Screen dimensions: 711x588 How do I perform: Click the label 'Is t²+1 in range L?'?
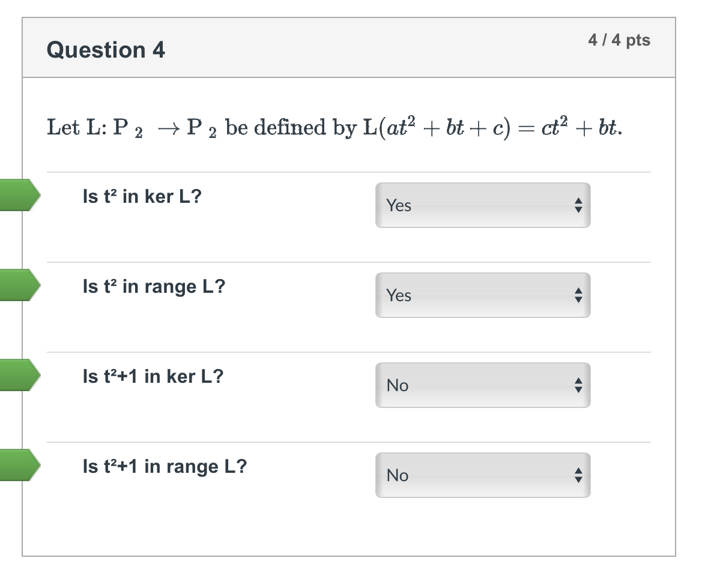click(x=162, y=466)
